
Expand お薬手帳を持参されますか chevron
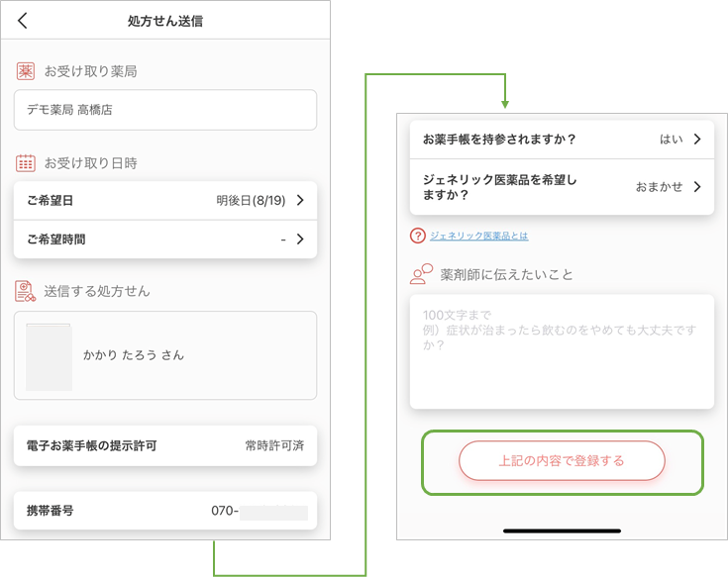(697, 140)
